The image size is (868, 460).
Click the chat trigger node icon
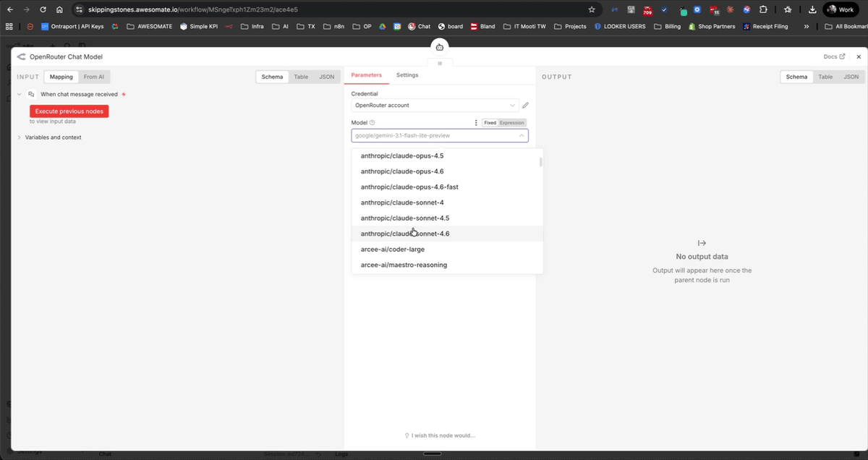point(31,94)
